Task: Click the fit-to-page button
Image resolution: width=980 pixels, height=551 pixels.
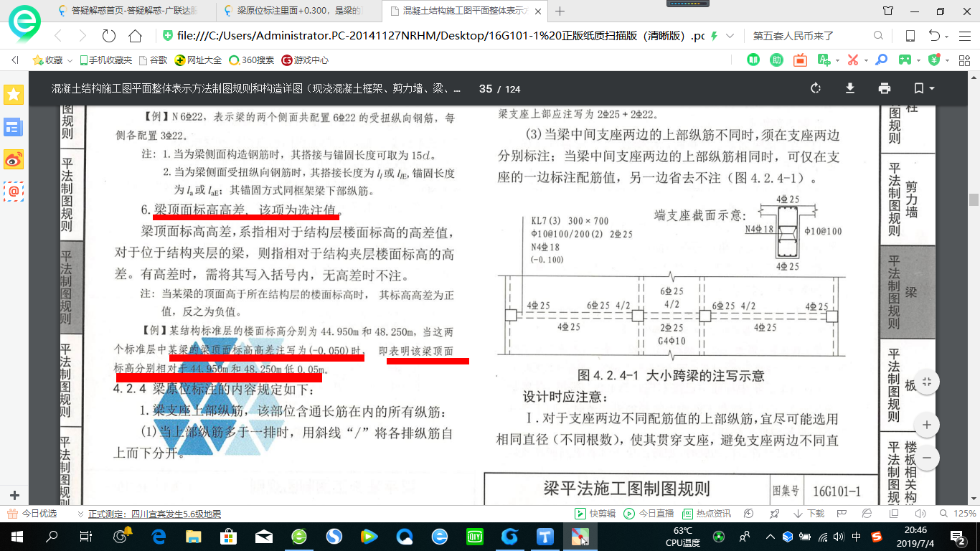Action: (927, 382)
